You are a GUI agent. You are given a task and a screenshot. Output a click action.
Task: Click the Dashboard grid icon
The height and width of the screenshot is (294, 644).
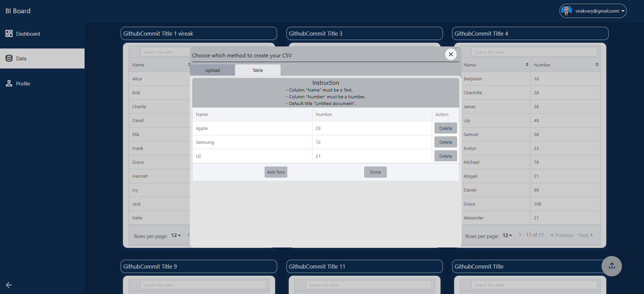pyautogui.click(x=9, y=34)
